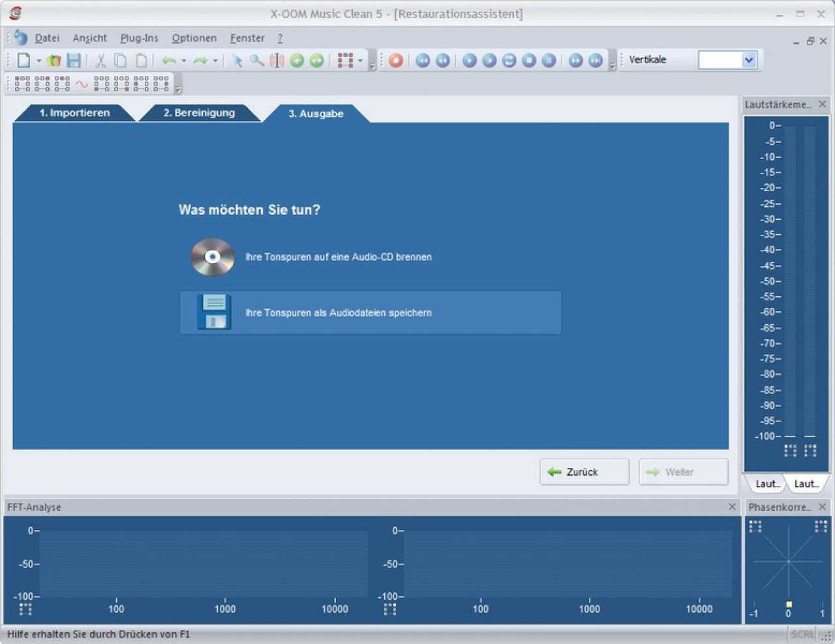Image resolution: width=835 pixels, height=644 pixels.
Task: Click the red sine wave icon
Action: [82, 84]
